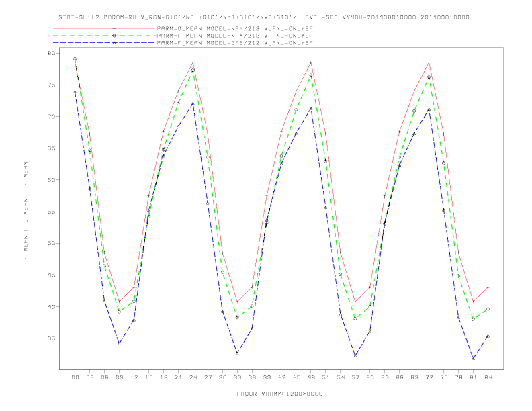Click x-axis tick label 33

pos(237,377)
